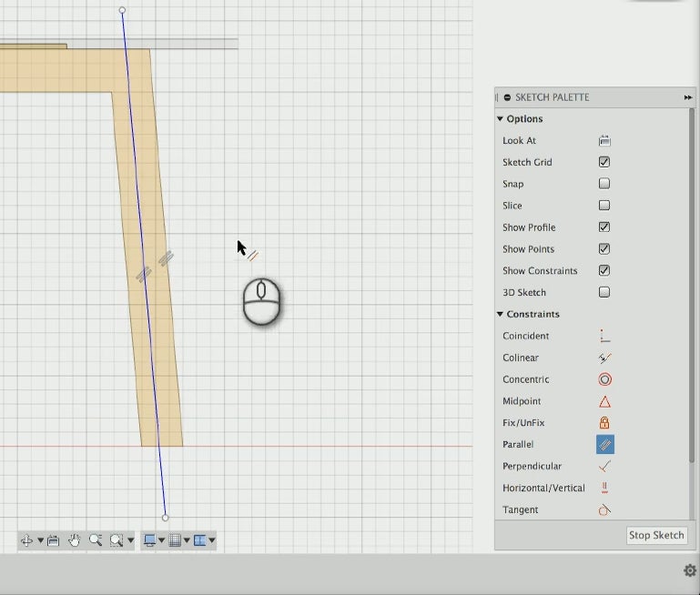Select the Pan hand tool
The height and width of the screenshot is (595, 700).
[x=74, y=540]
